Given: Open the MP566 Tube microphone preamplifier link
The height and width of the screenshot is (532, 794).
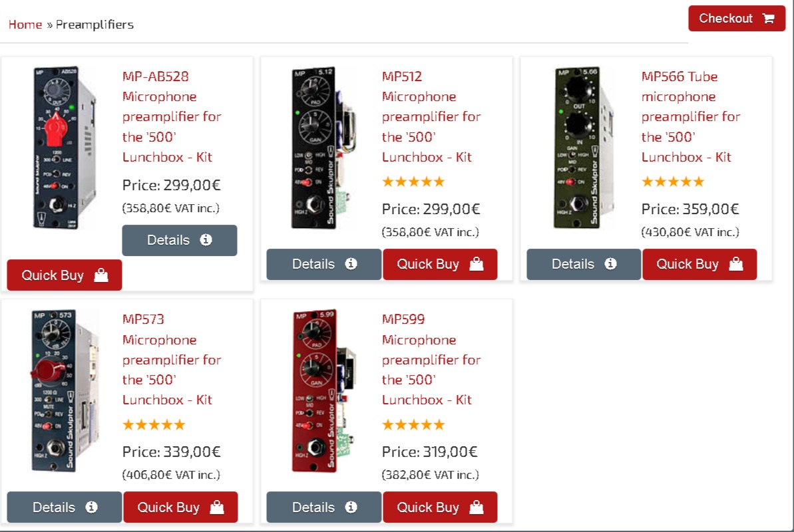Looking at the screenshot, I should pos(690,116).
